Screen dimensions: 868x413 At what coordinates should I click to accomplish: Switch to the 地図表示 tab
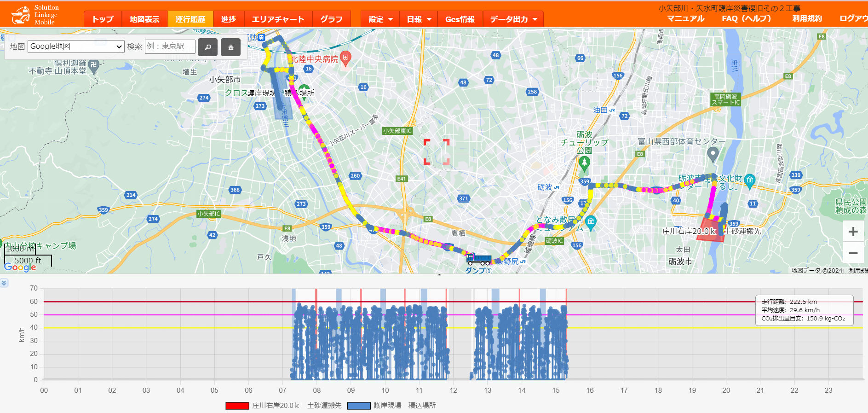(x=144, y=19)
